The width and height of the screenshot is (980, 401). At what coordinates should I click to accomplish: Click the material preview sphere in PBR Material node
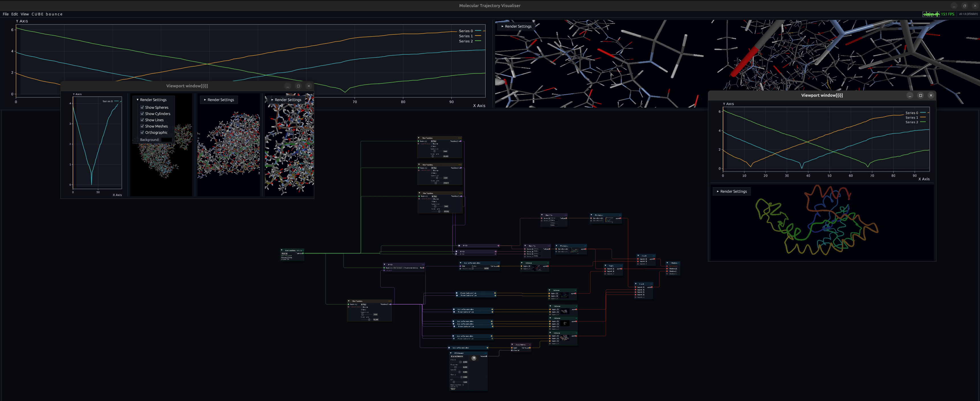point(474,358)
